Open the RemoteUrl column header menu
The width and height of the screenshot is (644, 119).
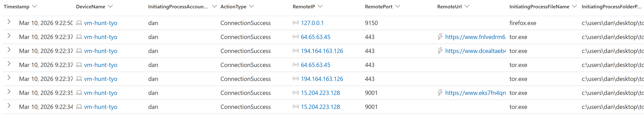coord(467,6)
